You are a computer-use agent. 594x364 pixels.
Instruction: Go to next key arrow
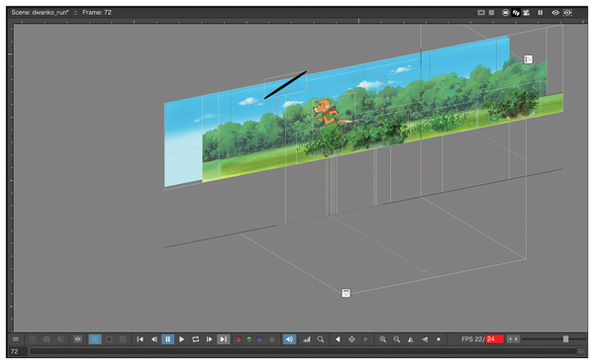365,339
